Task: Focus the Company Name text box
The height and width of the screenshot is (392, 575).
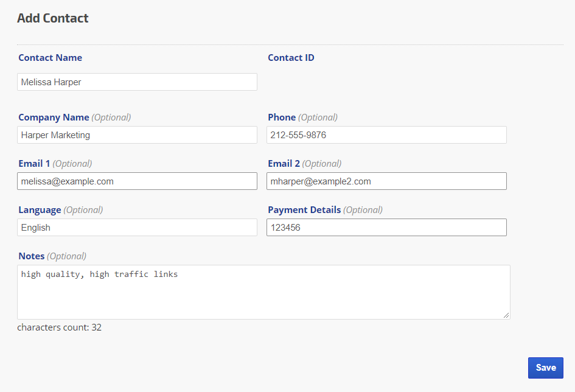Action: tap(137, 135)
